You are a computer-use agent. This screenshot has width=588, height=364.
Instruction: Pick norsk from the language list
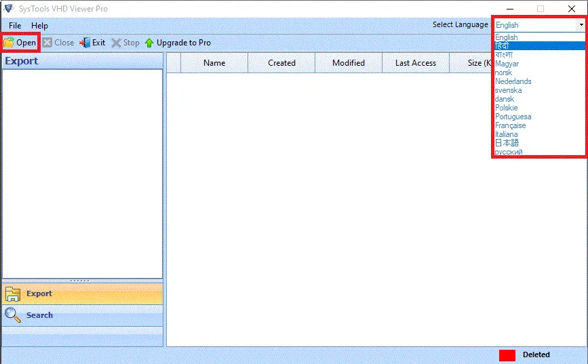(540, 73)
